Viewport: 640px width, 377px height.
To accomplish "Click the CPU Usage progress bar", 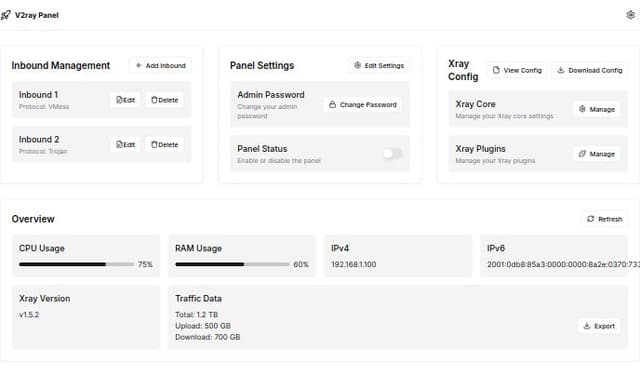I will pyautogui.click(x=76, y=264).
